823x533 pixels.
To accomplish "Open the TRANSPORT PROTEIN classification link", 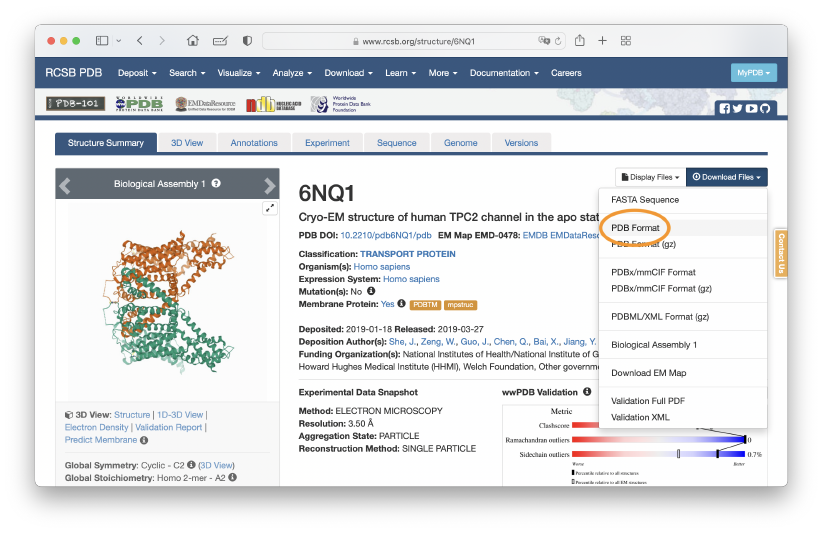I will point(407,254).
